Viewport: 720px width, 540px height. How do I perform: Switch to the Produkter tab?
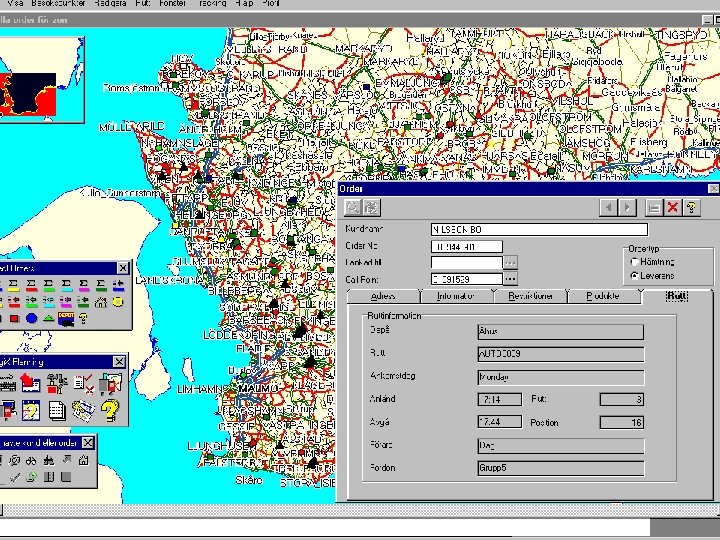point(603,297)
